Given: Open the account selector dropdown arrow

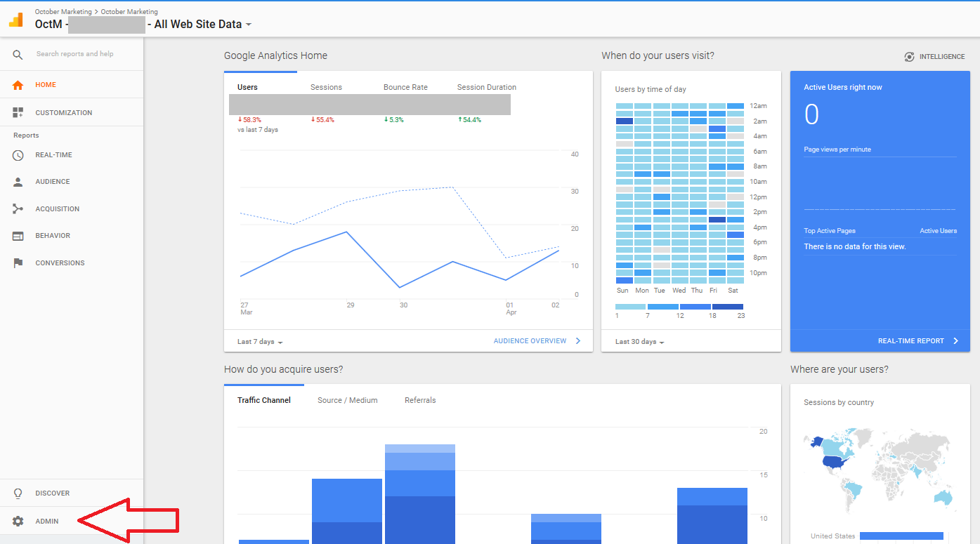Looking at the screenshot, I should 249,25.
